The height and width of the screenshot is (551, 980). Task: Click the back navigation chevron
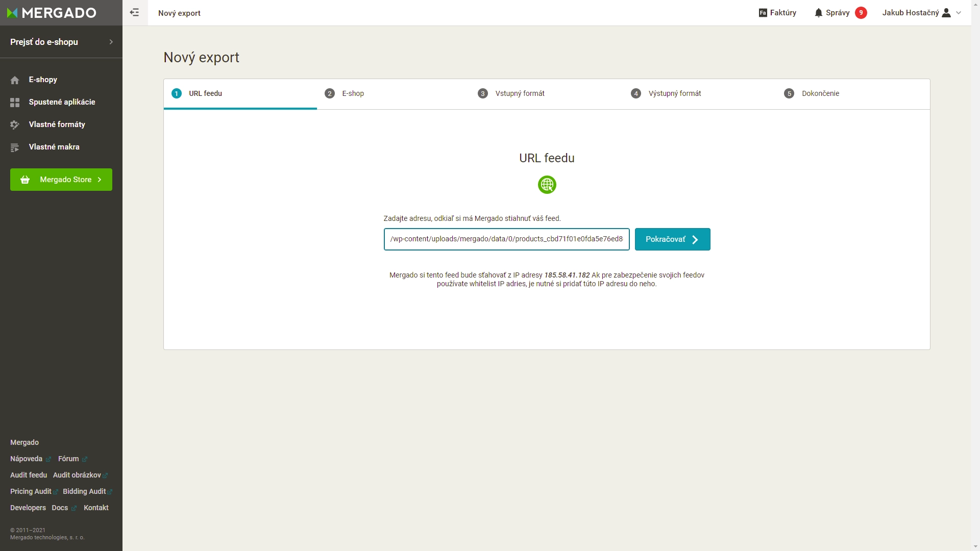[135, 13]
